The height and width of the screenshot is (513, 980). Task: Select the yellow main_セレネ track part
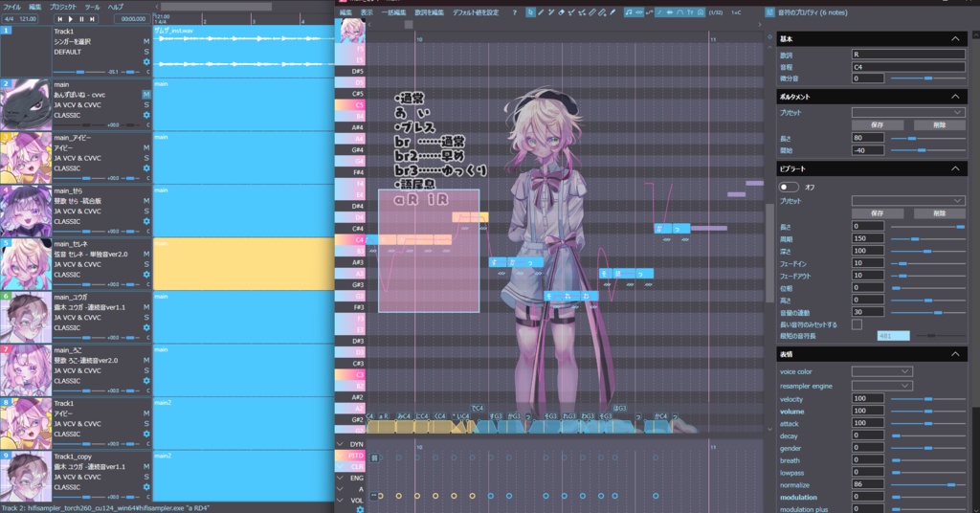pos(244,263)
